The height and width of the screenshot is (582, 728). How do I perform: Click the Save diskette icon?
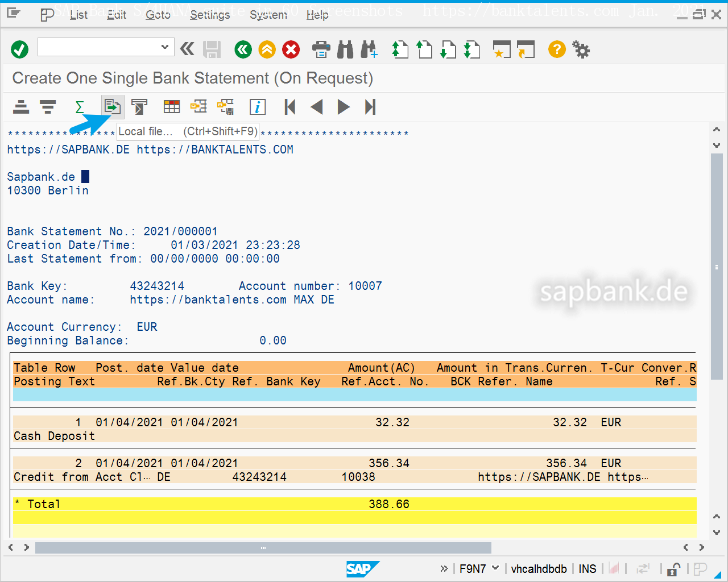click(x=212, y=49)
